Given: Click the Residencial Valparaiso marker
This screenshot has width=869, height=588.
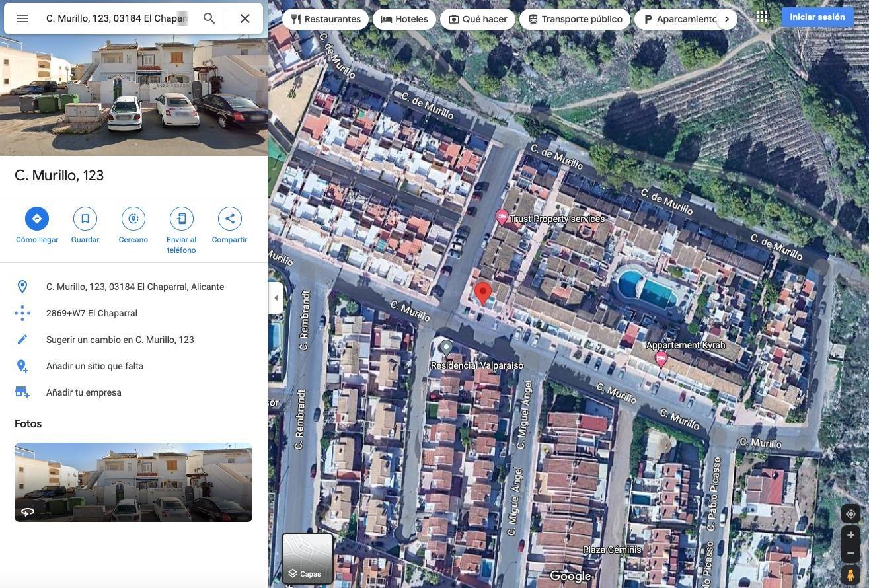Looking at the screenshot, I should [x=446, y=348].
